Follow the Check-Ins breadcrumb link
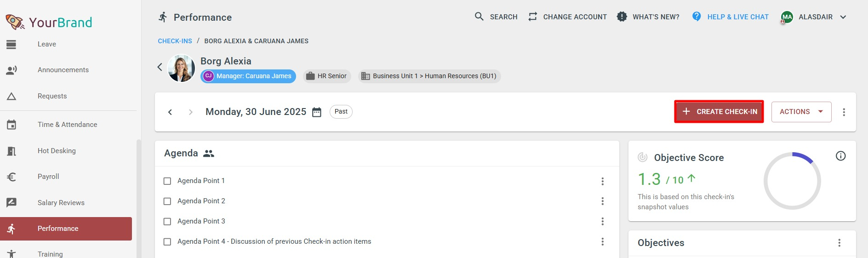868x258 pixels. 175,41
